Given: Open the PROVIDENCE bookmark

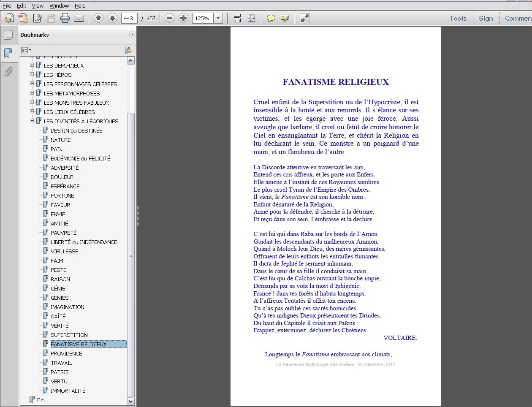Looking at the screenshot, I should [x=66, y=353].
